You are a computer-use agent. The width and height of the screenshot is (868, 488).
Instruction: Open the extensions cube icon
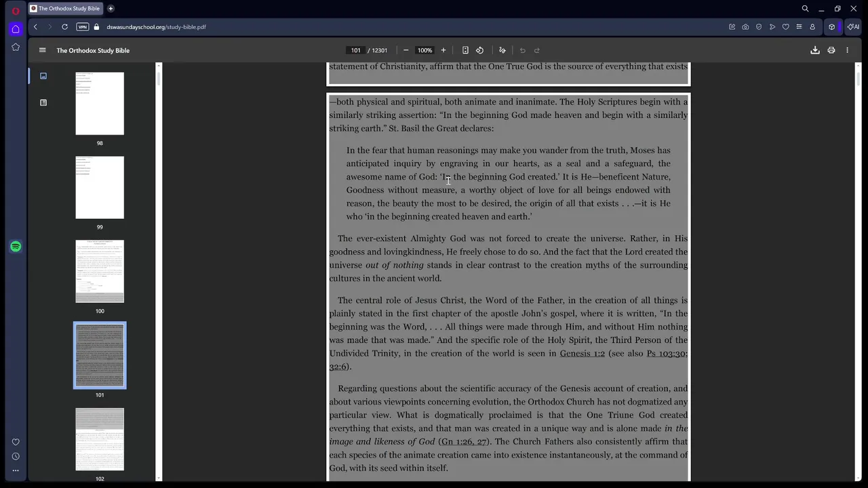click(x=832, y=27)
